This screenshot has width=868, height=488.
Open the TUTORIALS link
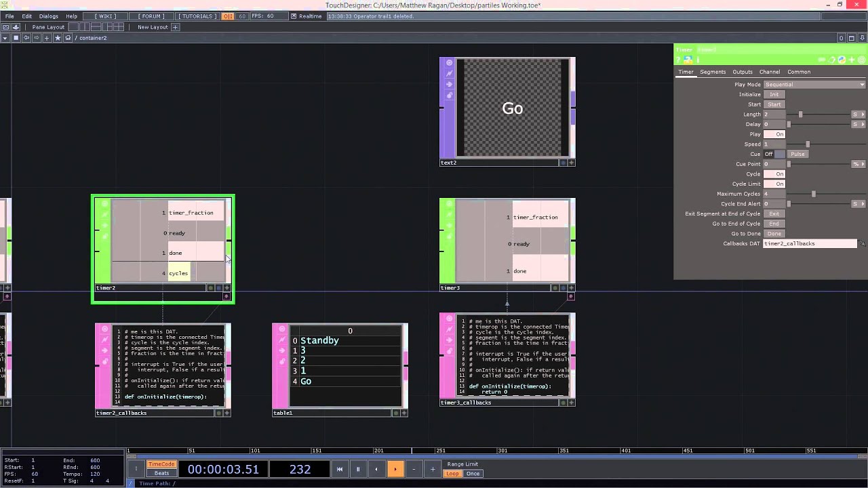tap(197, 16)
